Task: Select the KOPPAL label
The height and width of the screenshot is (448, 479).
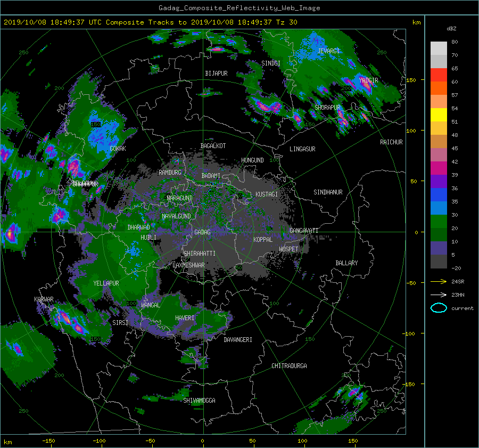Action: (263, 240)
